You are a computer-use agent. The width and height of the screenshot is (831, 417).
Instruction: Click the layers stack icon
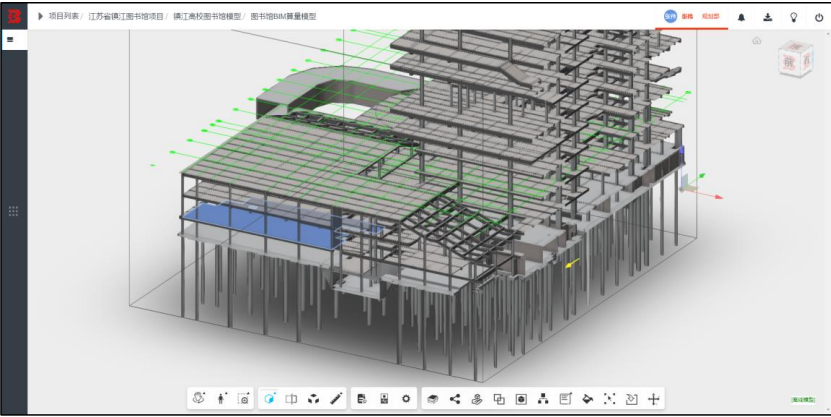pyautogui.click(x=432, y=399)
